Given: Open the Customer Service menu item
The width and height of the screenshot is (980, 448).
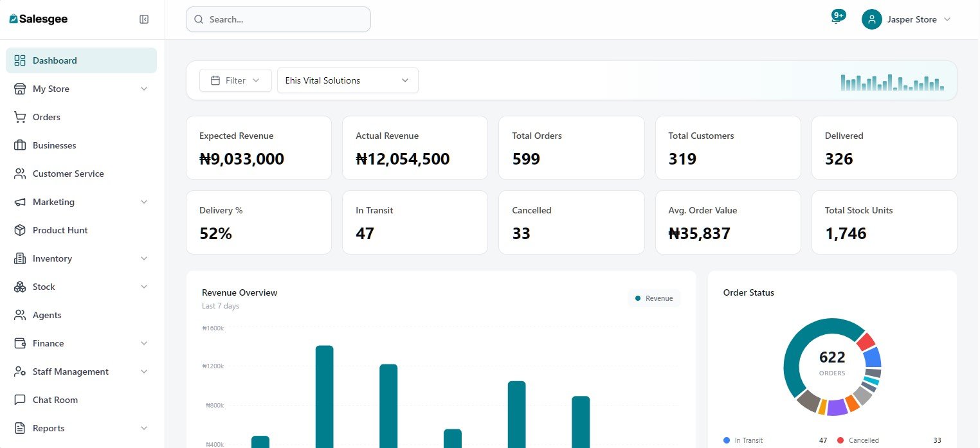Looking at the screenshot, I should (68, 174).
